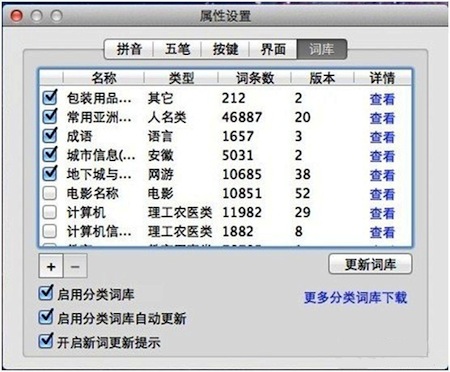Viewport: 450px width, 372px height.
Task: Click the entry count 10851
Action: point(242,193)
